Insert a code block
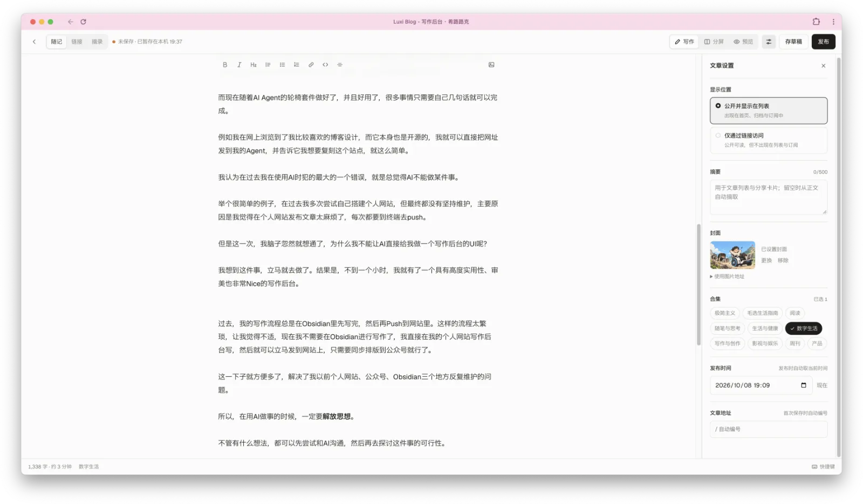Viewport: 863px width, 504px height. pos(325,65)
